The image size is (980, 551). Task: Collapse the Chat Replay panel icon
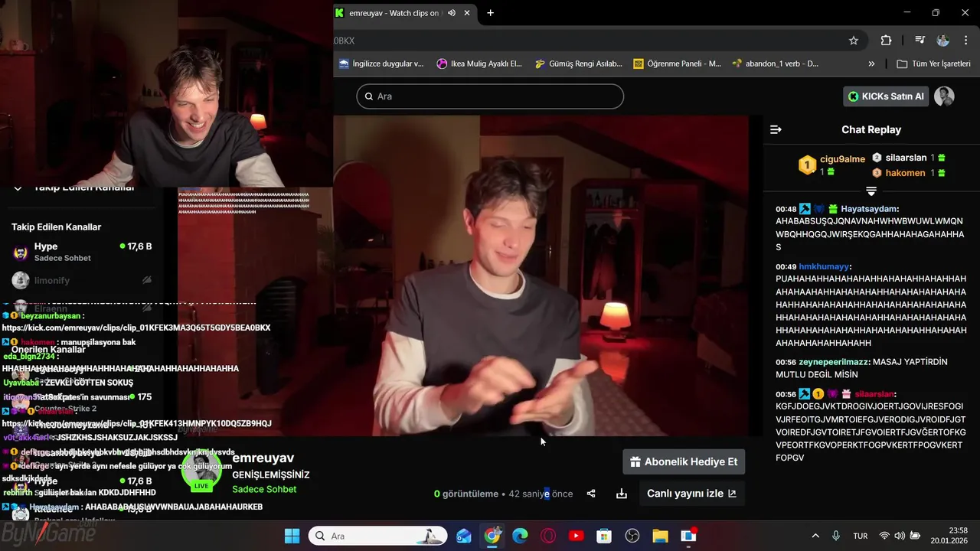(x=776, y=129)
